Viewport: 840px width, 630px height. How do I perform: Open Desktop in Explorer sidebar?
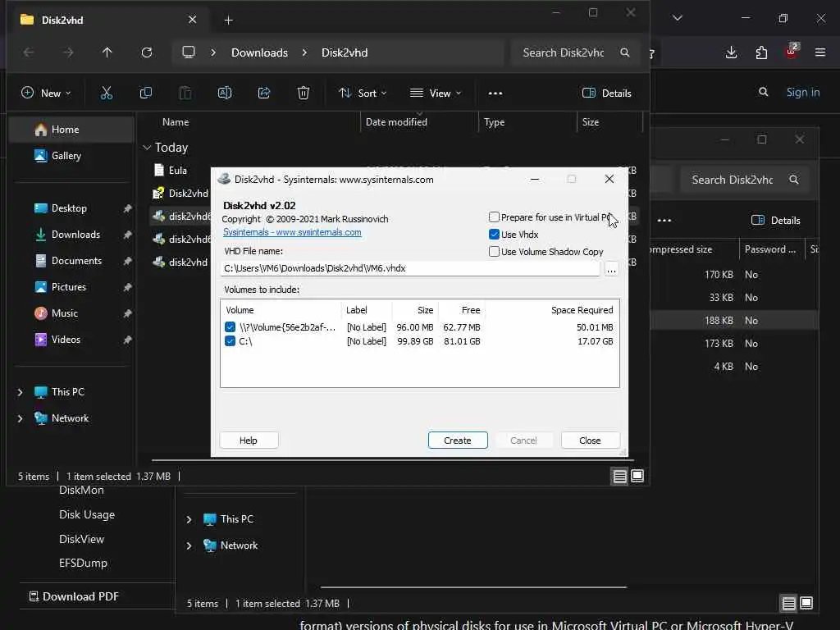coord(69,208)
